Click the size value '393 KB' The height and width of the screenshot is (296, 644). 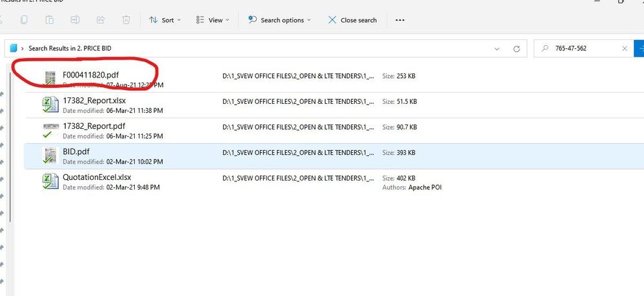406,153
